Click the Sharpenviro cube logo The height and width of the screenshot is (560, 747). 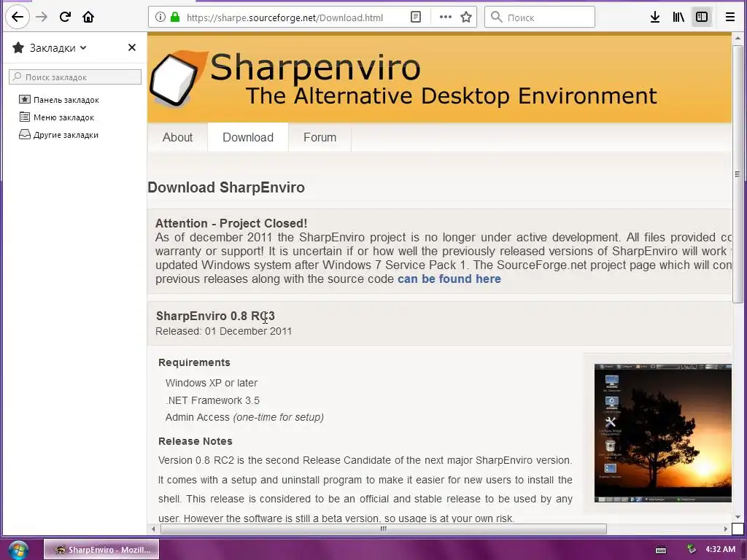point(178,79)
